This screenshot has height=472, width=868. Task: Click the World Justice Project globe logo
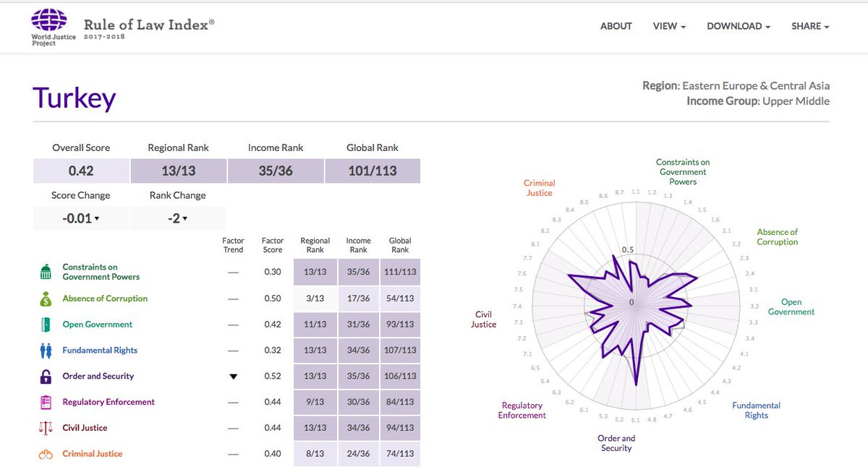click(49, 19)
